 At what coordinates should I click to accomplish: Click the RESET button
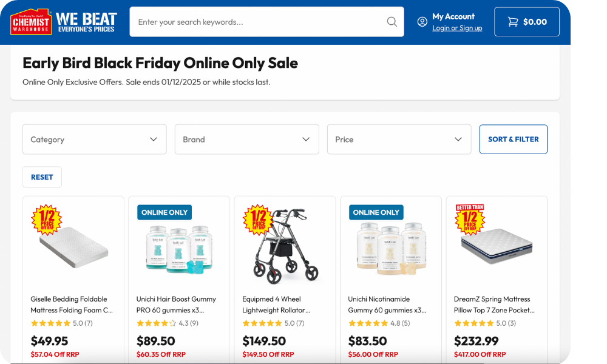tap(42, 177)
